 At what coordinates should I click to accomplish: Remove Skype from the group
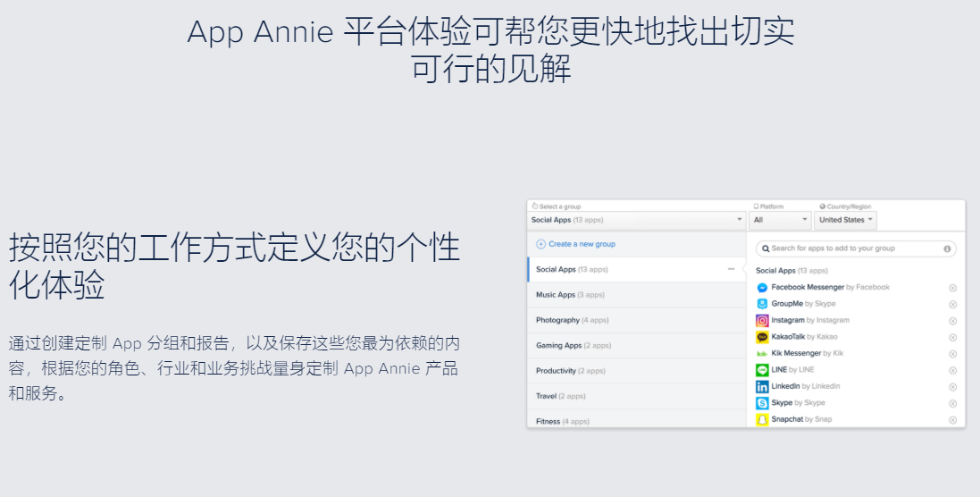point(952,403)
